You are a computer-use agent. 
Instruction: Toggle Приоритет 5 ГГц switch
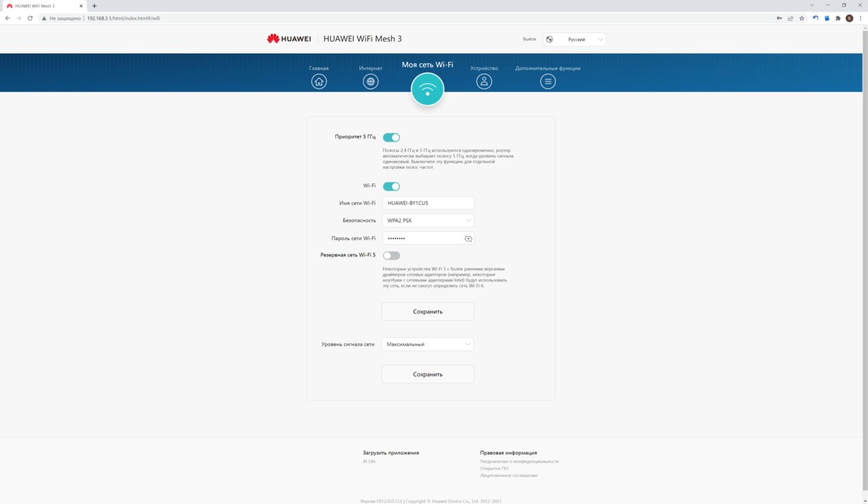point(391,138)
